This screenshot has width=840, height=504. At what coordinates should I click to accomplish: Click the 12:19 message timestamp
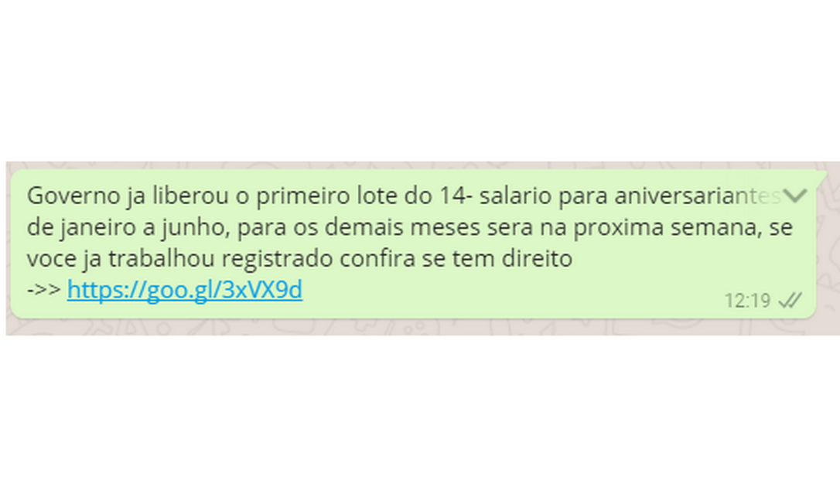[x=747, y=301]
